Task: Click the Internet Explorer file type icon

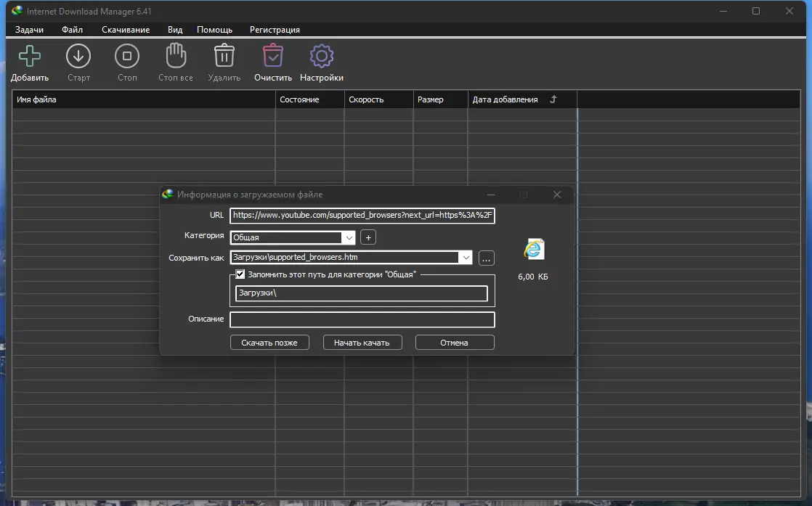Action: point(534,250)
